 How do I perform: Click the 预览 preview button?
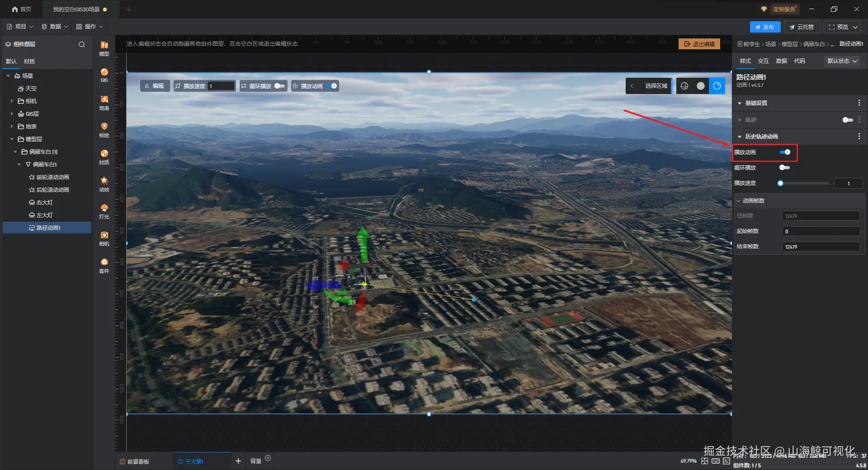tap(843, 27)
